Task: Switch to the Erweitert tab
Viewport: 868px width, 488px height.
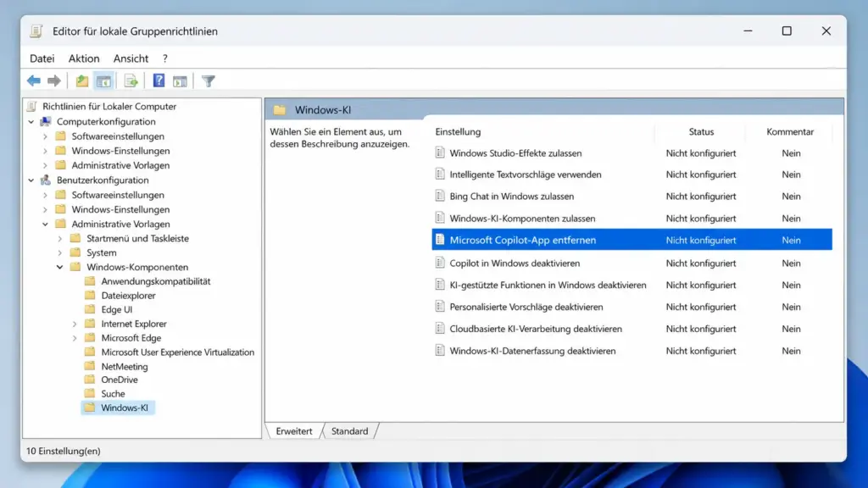Action: pyautogui.click(x=294, y=431)
